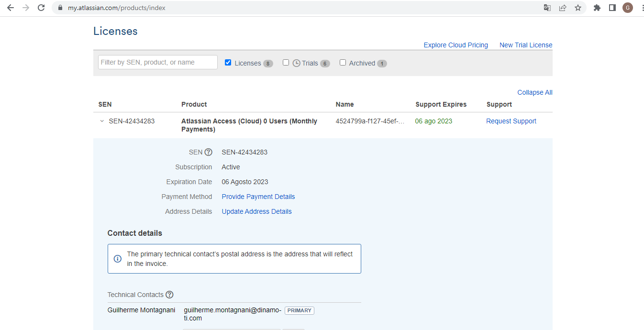Click the Name column header
This screenshot has width=644, height=330.
tap(345, 104)
